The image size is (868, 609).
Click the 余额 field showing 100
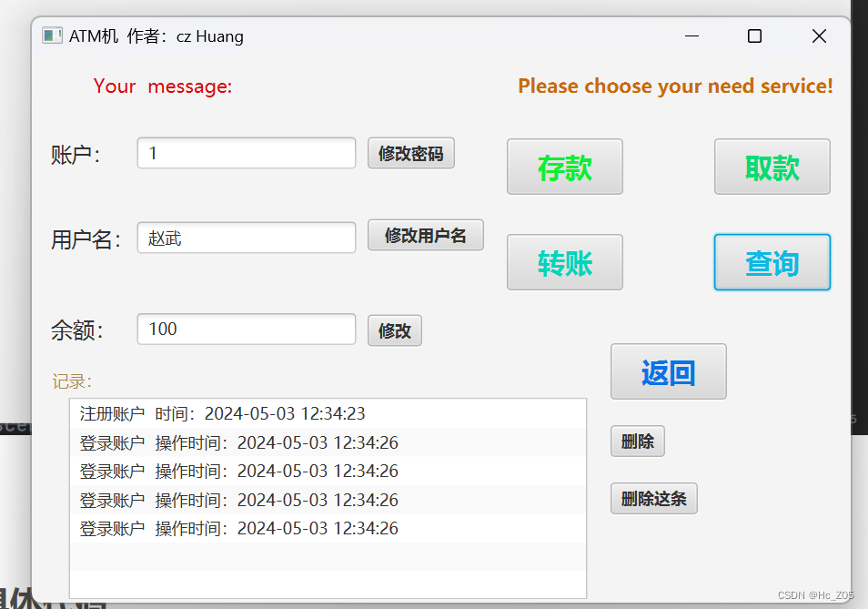246,329
